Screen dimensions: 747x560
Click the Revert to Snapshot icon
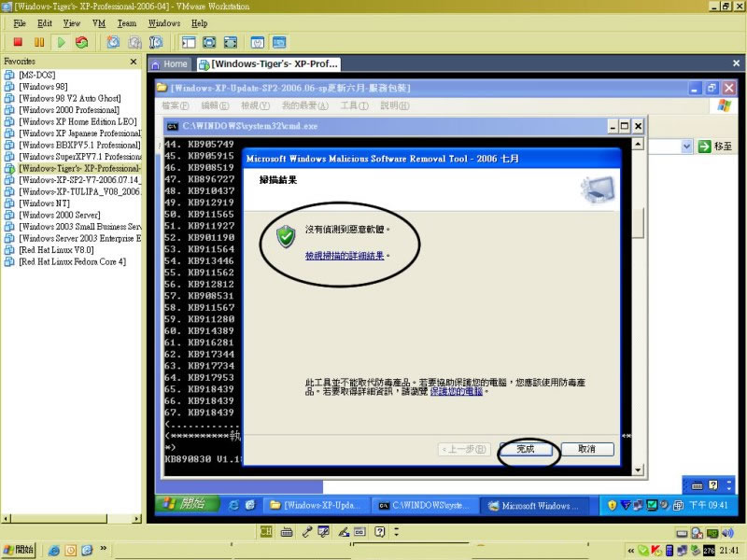pyautogui.click(x=134, y=42)
